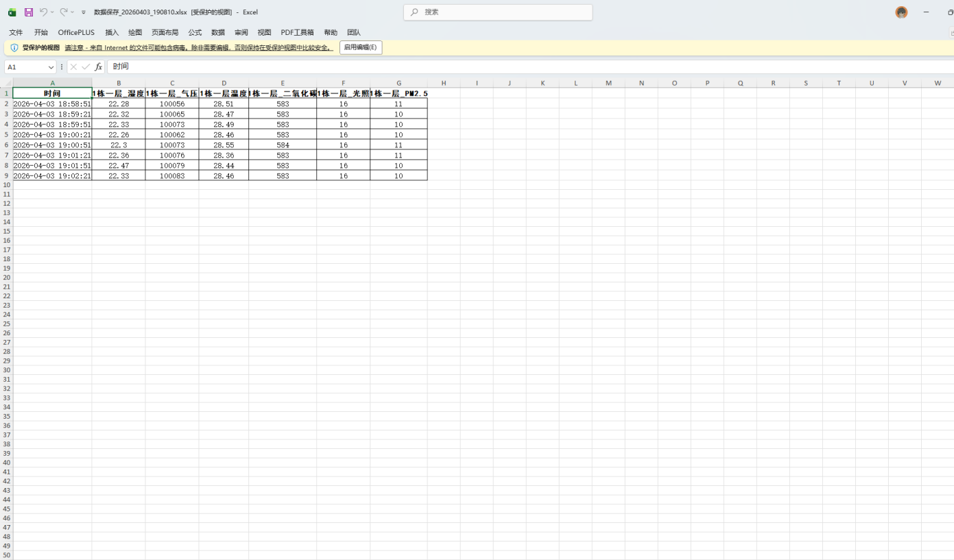Open the 文件 menu
Screen dimensions: 954x560
click(16, 32)
